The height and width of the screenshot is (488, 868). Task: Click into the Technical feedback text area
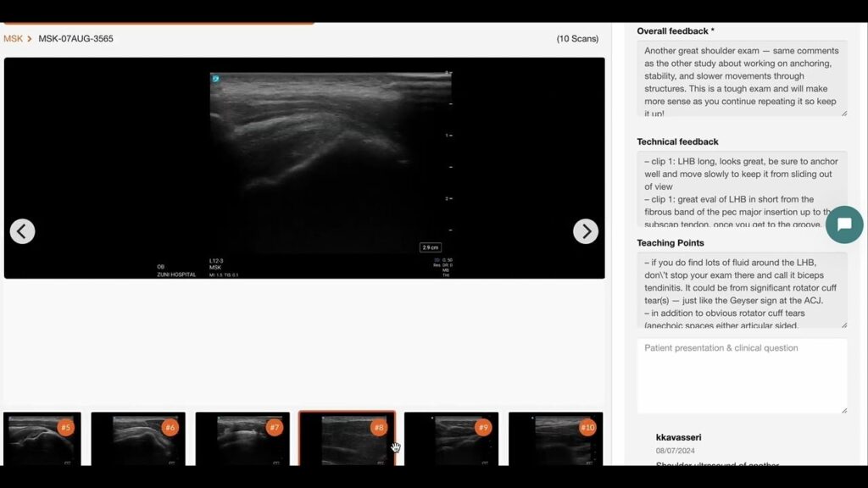coord(742,189)
